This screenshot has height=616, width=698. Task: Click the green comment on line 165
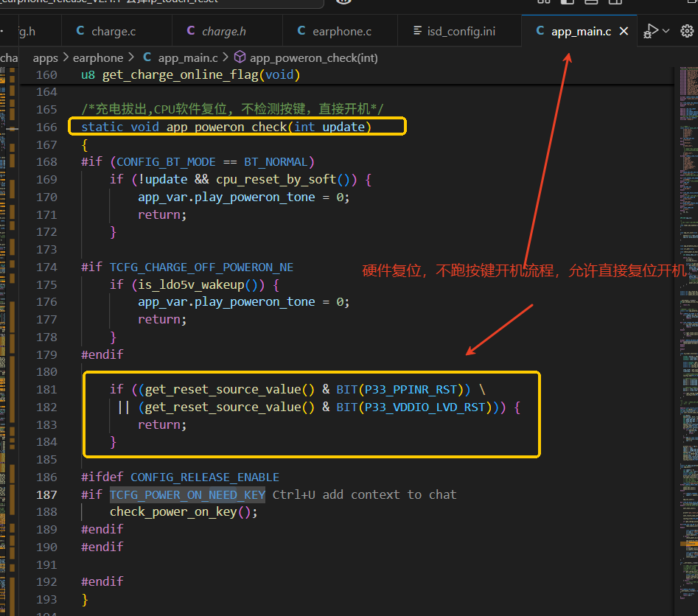(x=232, y=109)
